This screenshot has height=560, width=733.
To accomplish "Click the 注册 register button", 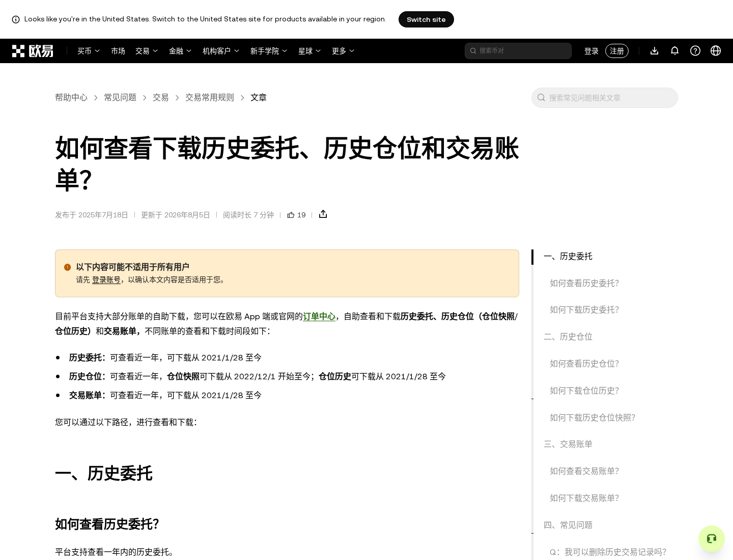I will [x=617, y=51].
